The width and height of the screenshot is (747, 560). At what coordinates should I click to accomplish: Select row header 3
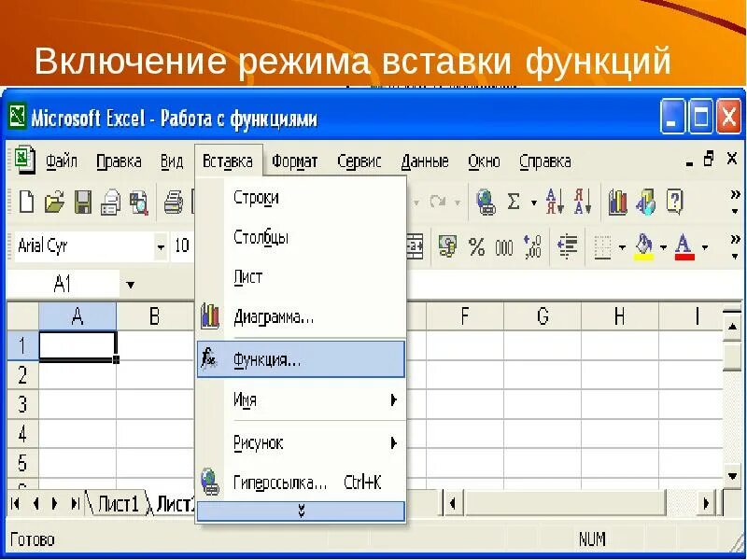pos(22,404)
